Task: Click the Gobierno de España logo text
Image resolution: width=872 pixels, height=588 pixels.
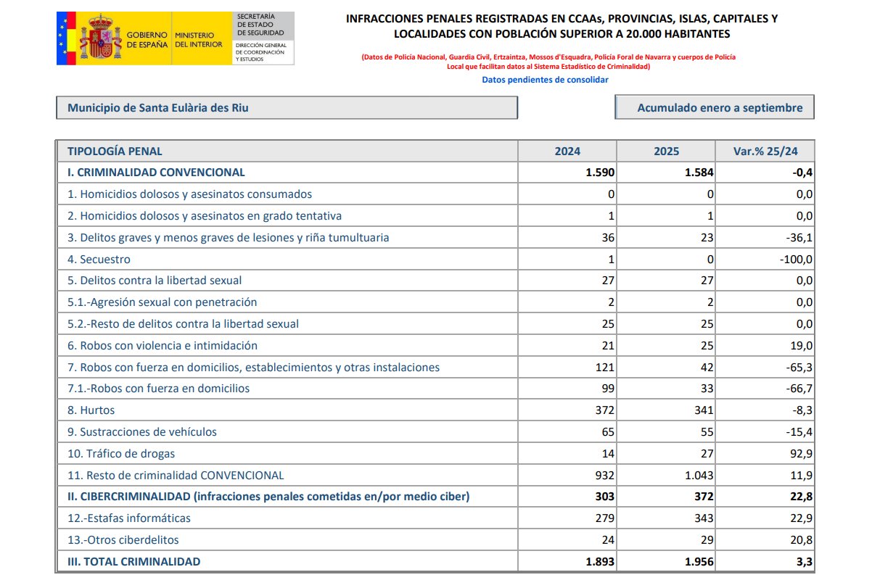Action: tap(147, 39)
